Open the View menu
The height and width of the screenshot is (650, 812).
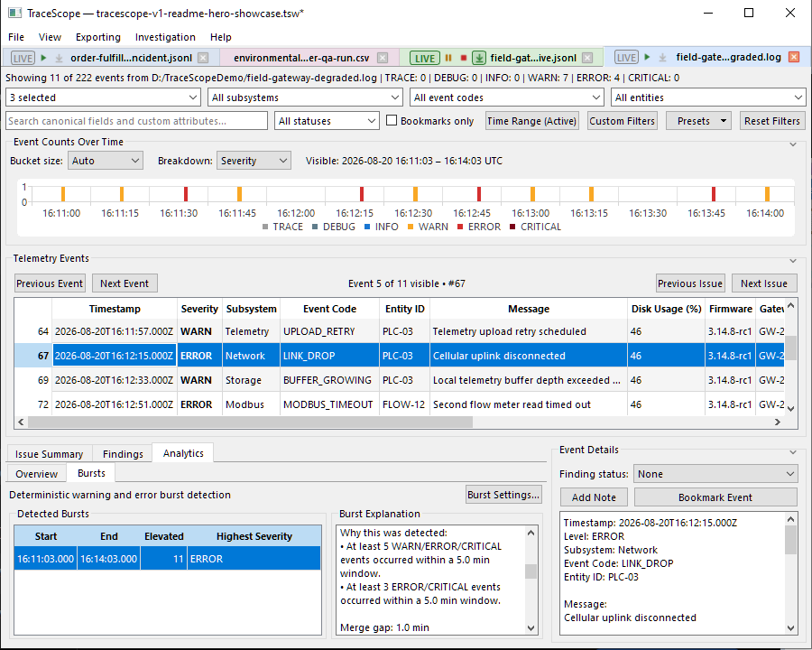point(50,37)
